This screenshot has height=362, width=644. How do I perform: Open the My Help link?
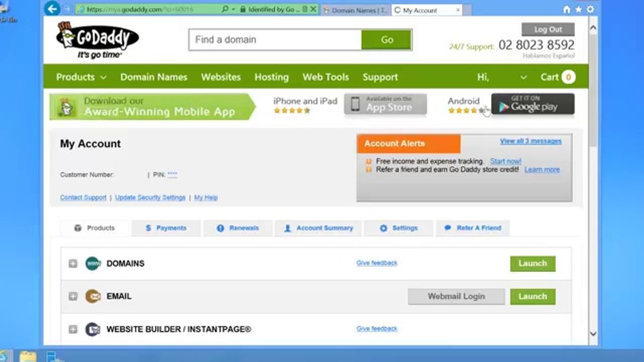206,198
